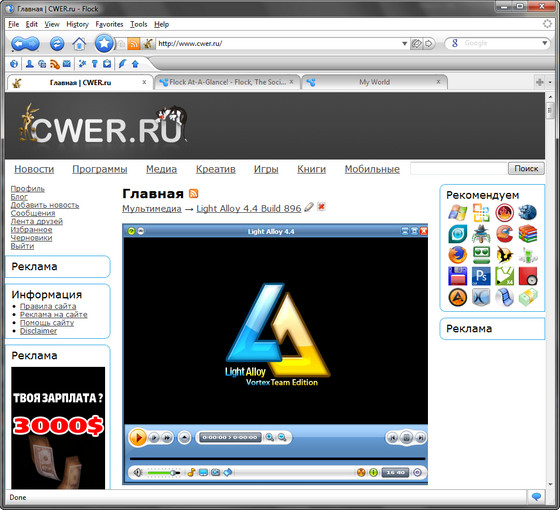Click the Добавить новость link
The image size is (560, 510).
coord(45,205)
